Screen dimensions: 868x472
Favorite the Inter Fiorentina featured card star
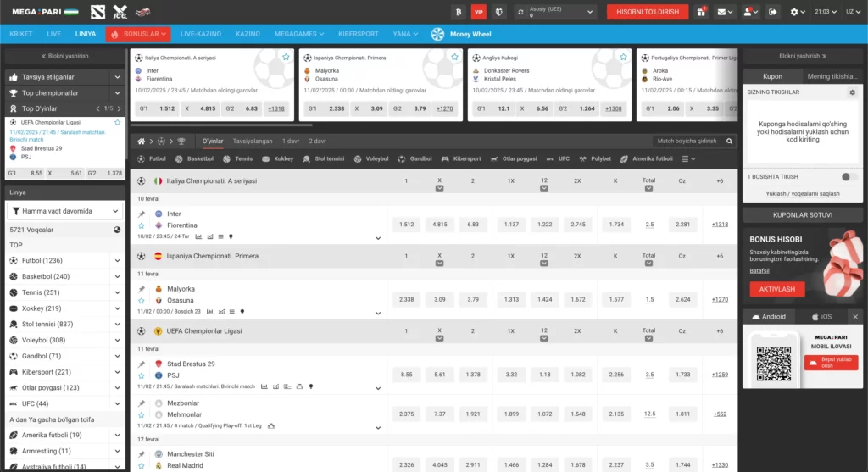[x=286, y=57]
